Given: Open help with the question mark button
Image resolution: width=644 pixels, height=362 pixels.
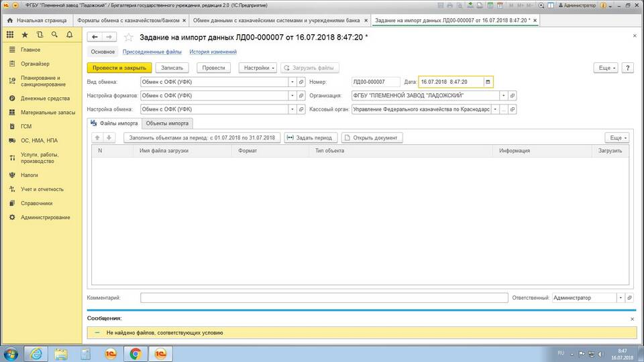Looking at the screenshot, I should point(628,68).
